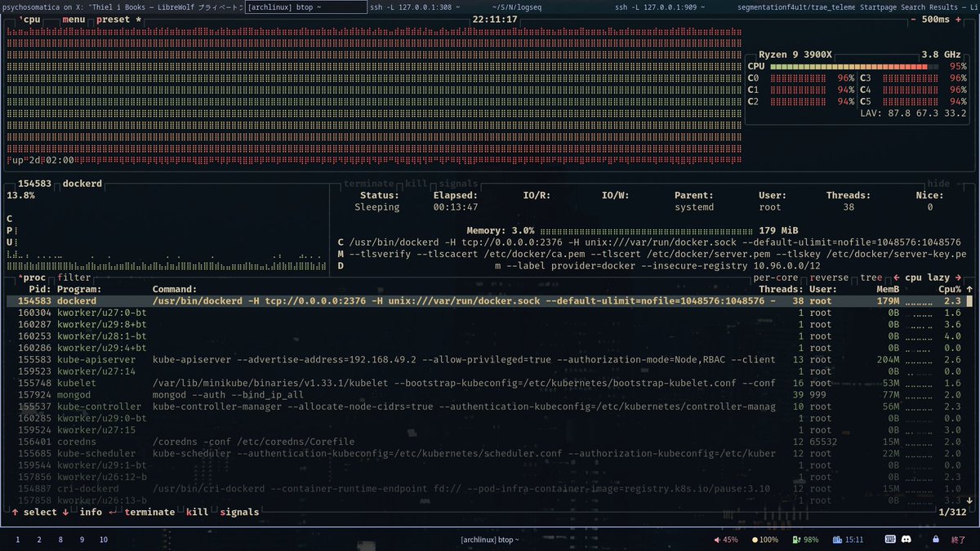The width and height of the screenshot is (980, 551).
Task: Switch to workspace 1
Action: coord(17,540)
